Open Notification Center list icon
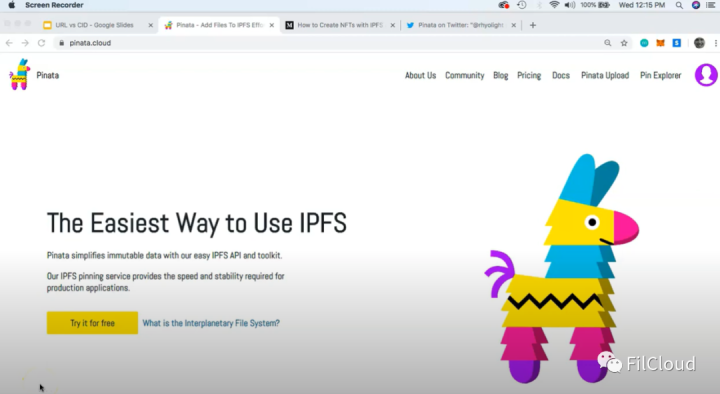The width and height of the screenshot is (720, 394). point(711,5)
